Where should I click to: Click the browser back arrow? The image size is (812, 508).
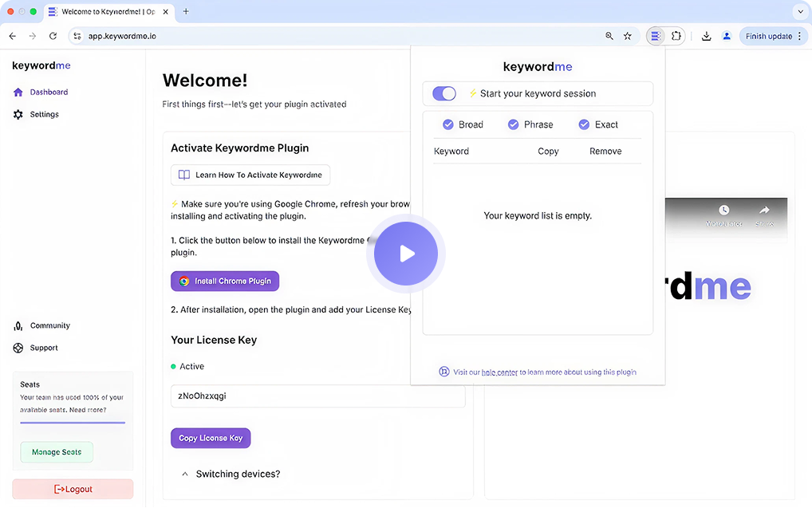pos(13,36)
